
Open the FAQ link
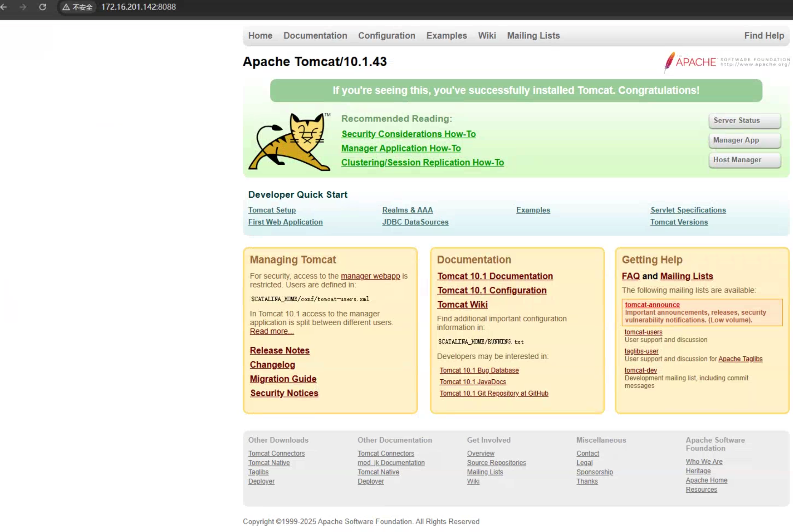coord(631,276)
